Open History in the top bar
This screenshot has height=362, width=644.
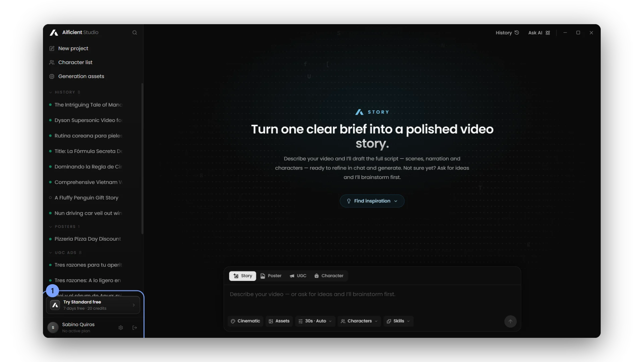point(507,33)
